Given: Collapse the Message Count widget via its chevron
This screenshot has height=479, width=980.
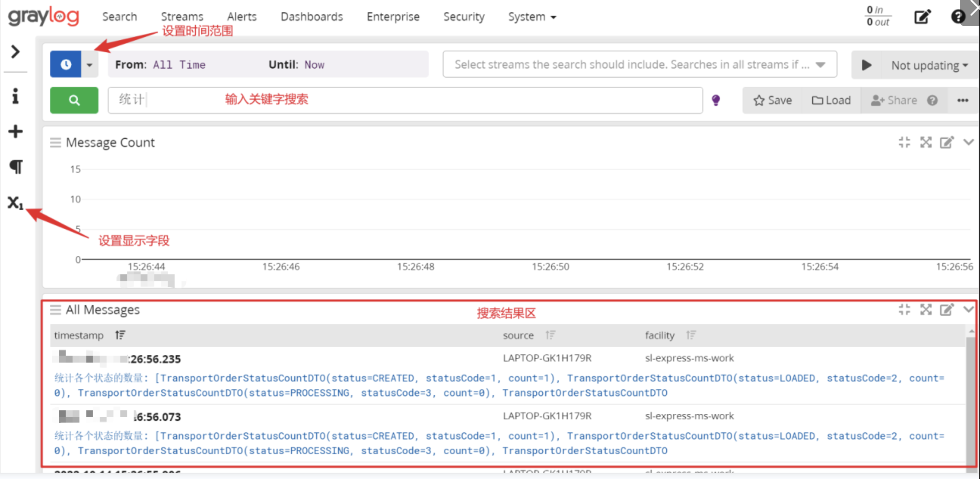Looking at the screenshot, I should 968,142.
